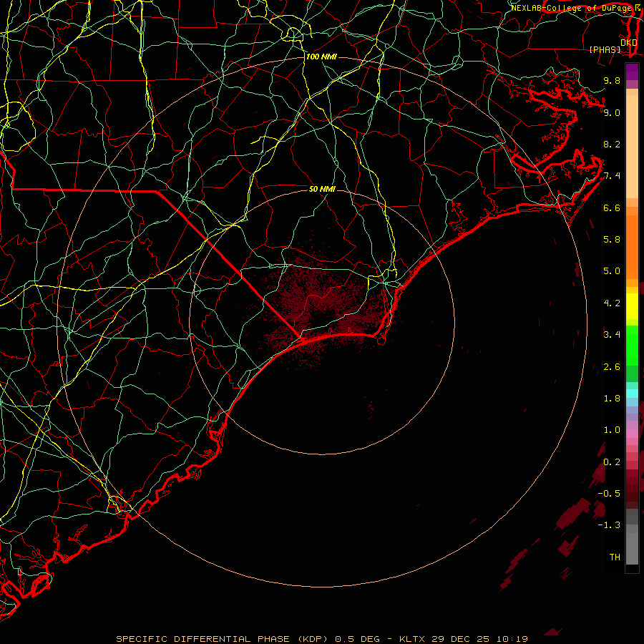Image resolution: width=644 pixels, height=644 pixels.
Task: Click the "50 NMI" range ring label
Action: 322,189
